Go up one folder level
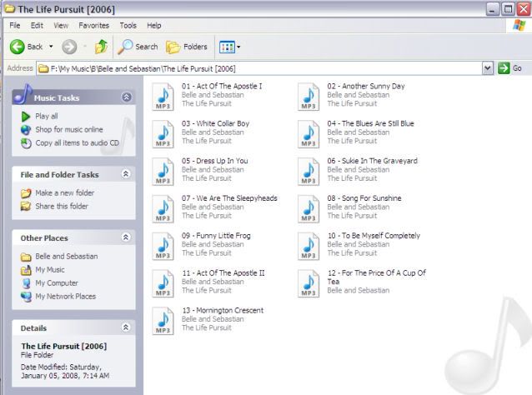This screenshot has width=532, height=395. tap(101, 47)
